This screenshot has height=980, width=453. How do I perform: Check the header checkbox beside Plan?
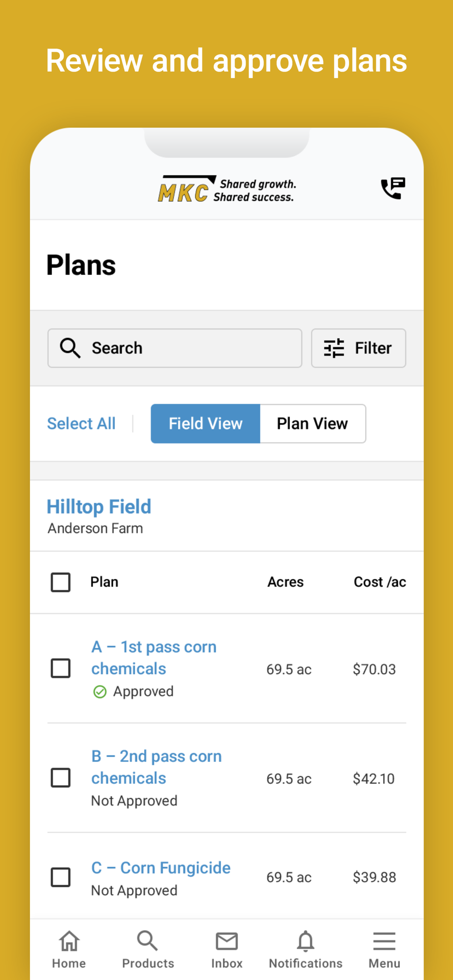(61, 582)
